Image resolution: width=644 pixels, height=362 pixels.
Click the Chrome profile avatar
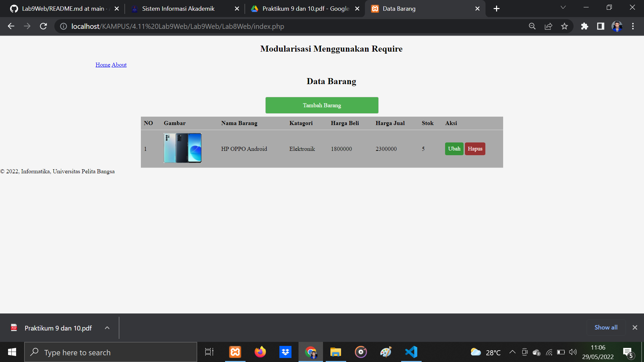617,26
